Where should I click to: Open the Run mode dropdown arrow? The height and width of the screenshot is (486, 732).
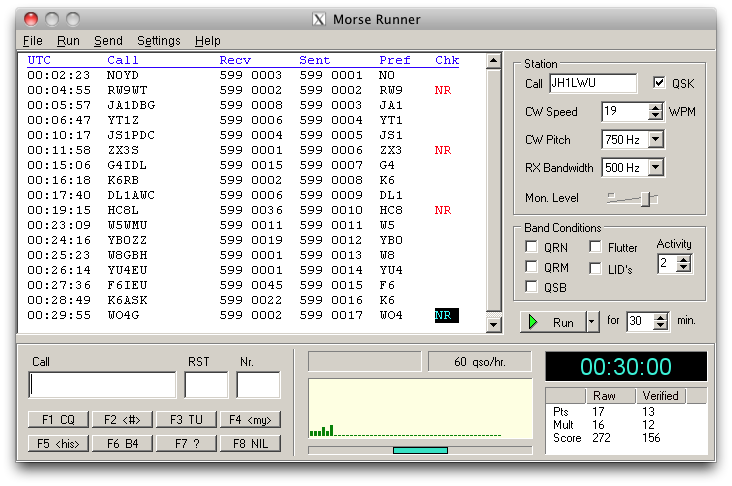592,322
